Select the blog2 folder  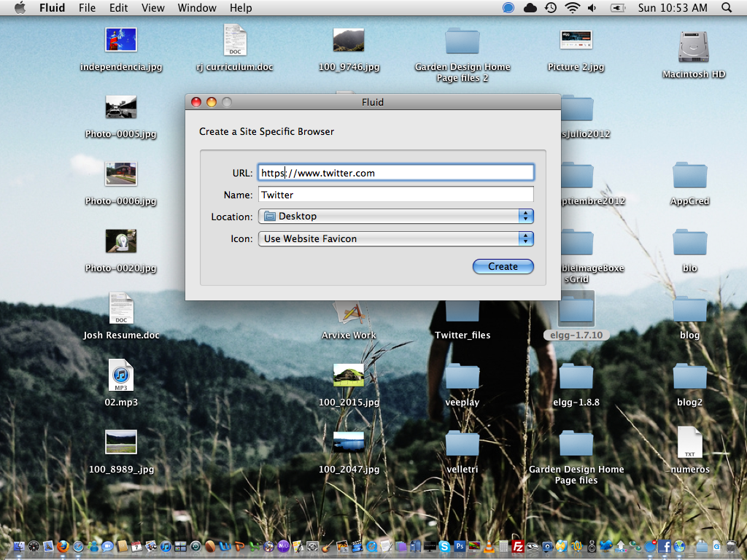690,377
